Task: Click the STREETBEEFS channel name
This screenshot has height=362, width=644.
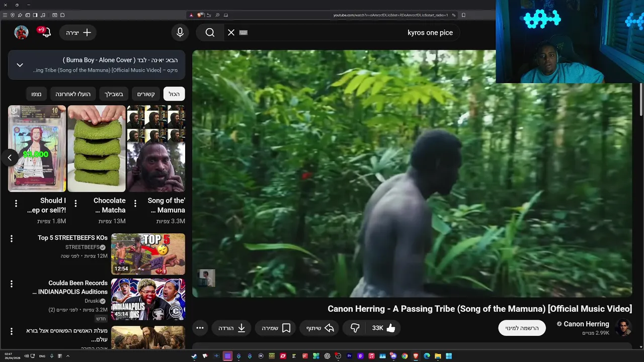Action: point(82,247)
